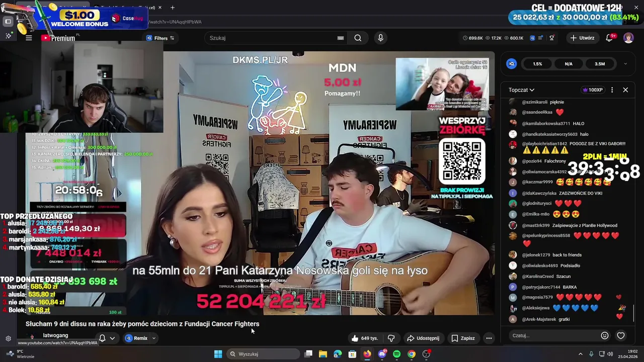Open the emoji picker in chat

coord(605,335)
